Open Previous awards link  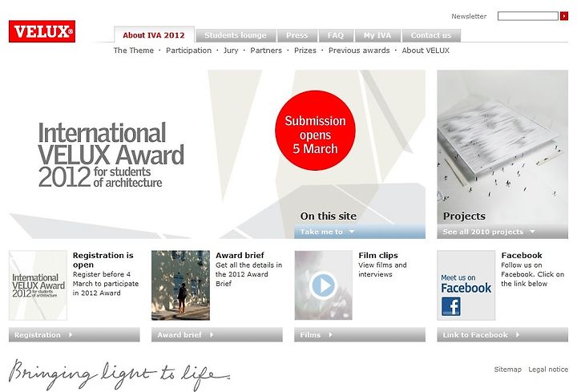[359, 51]
